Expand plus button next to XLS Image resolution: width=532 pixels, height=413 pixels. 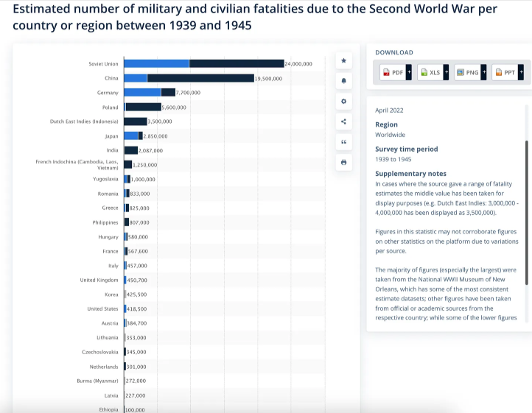(446, 72)
